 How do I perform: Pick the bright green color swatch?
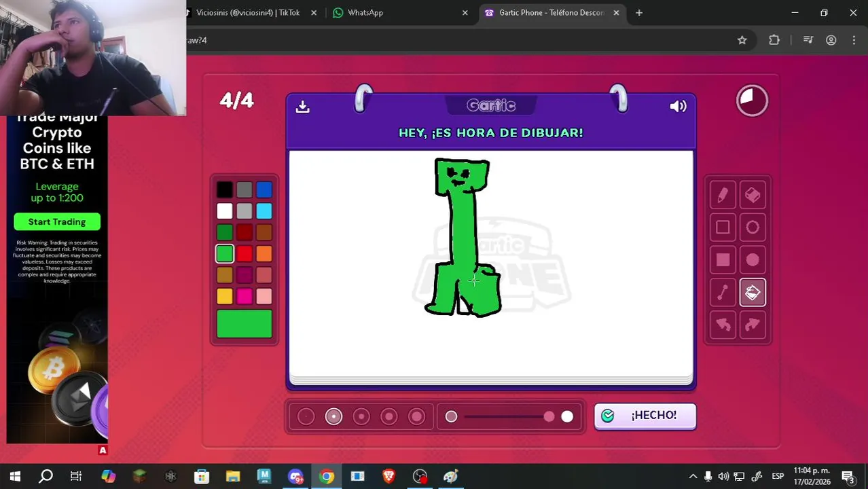tap(225, 253)
